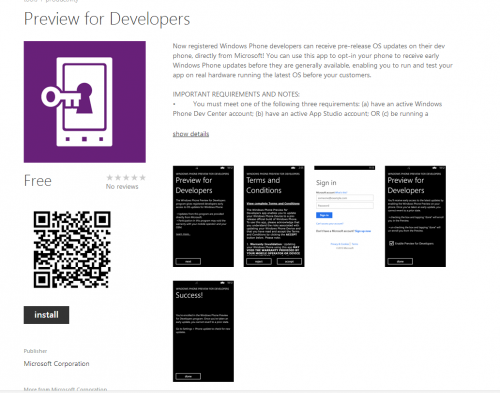Open the Success! screenshot thumbnail
The width and height of the screenshot is (500, 393).
[203, 331]
